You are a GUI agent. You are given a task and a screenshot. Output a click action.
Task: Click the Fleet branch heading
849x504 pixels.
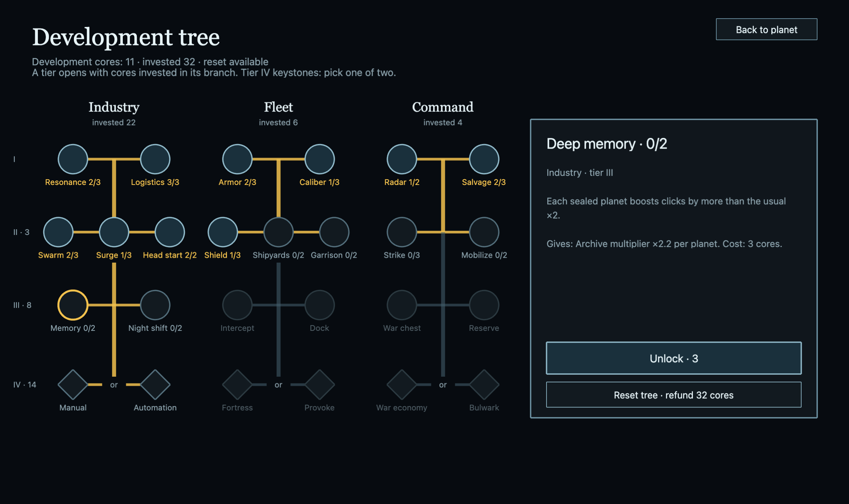pyautogui.click(x=279, y=107)
